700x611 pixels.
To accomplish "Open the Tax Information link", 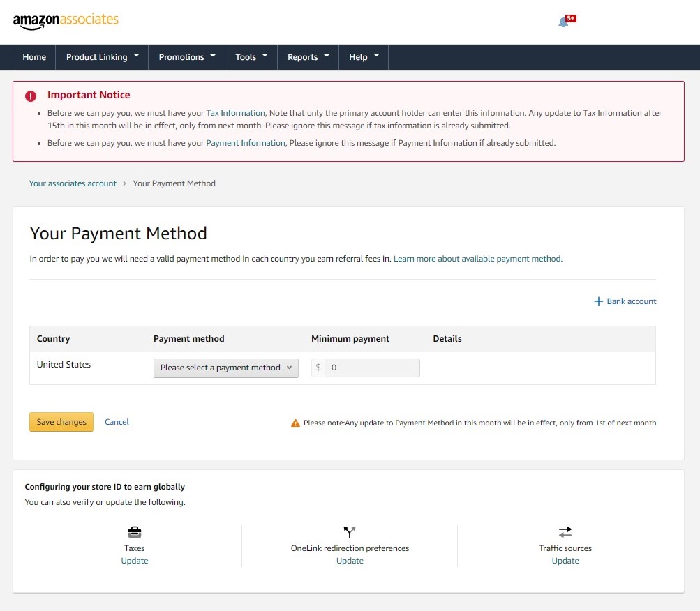I will pyautogui.click(x=236, y=113).
